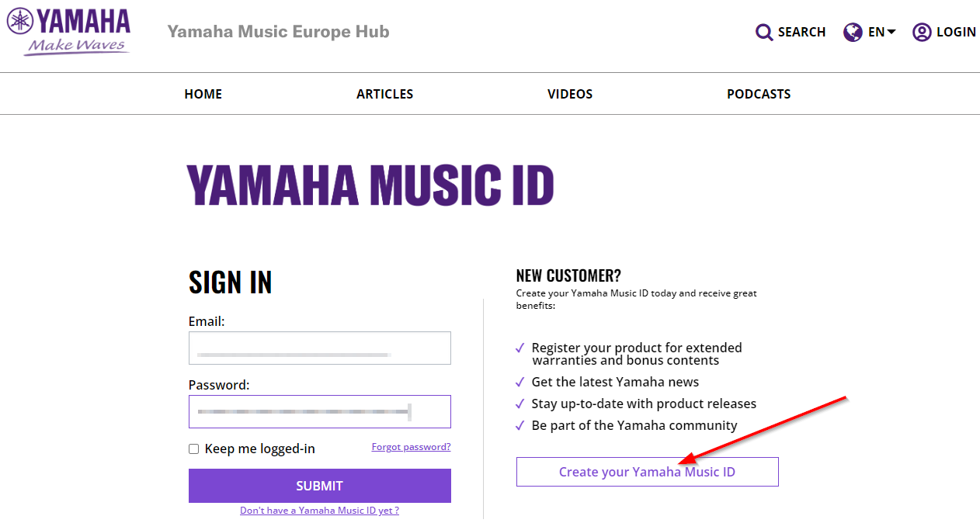The height and width of the screenshot is (530, 980).
Task: Click the SEARCH text label in header
Action: tap(801, 32)
